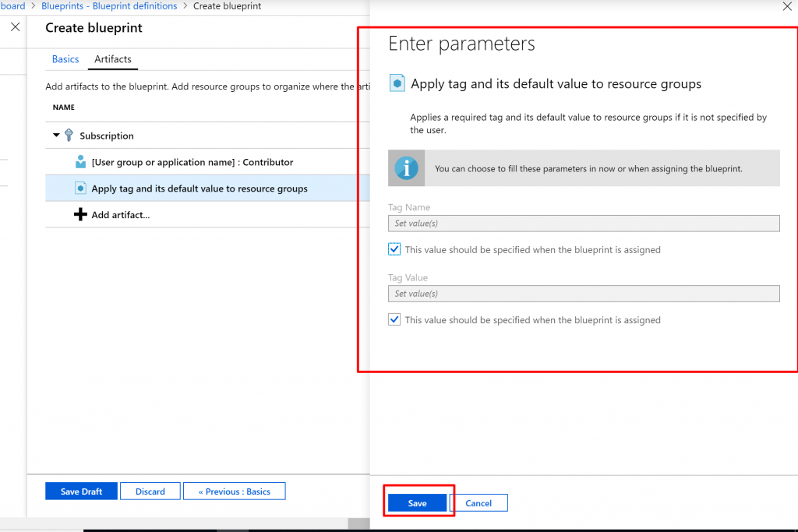Click the Subscription key icon
The width and height of the screenshot is (798, 532).
[69, 136]
